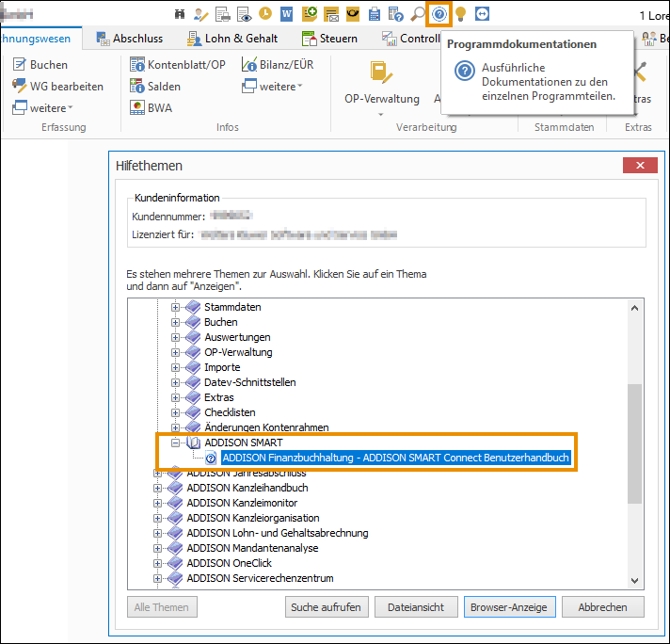Expand the Checklisten tree node
The width and height of the screenshot is (670, 644).
coord(175,412)
